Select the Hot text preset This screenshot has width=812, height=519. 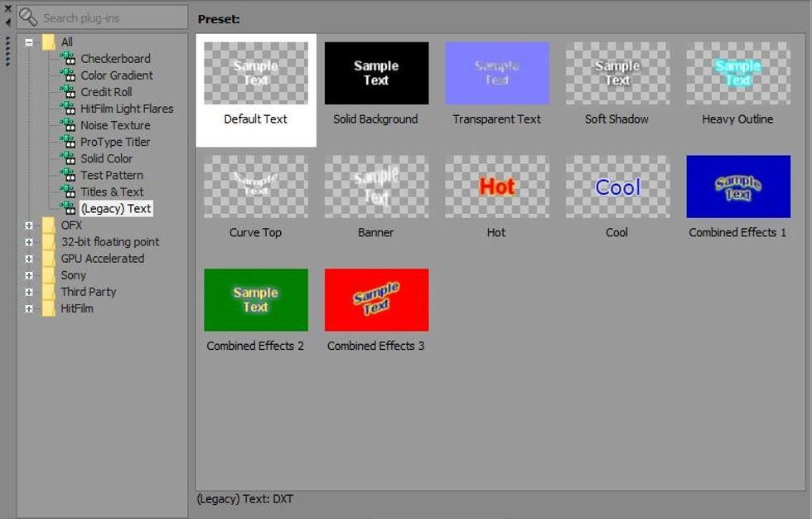(495, 186)
